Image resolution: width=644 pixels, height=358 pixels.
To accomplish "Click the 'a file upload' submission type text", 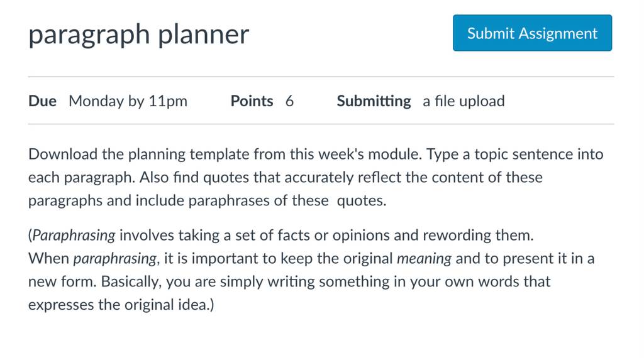I will [x=464, y=101].
